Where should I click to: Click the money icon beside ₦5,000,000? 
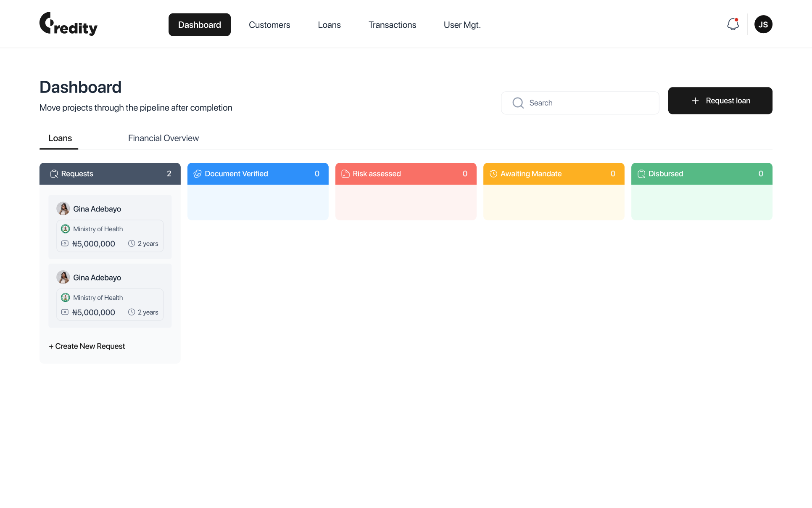65,243
